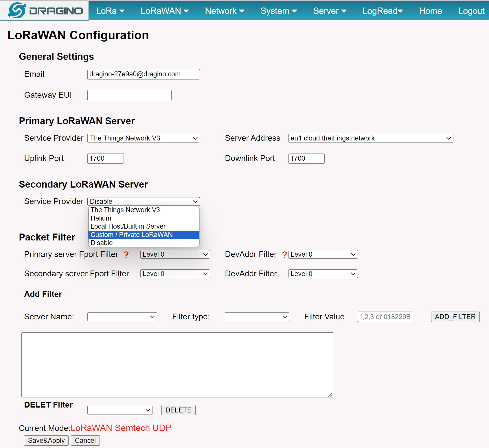Click the ADD_FILTER button
The image size is (489, 448).
pos(455,317)
